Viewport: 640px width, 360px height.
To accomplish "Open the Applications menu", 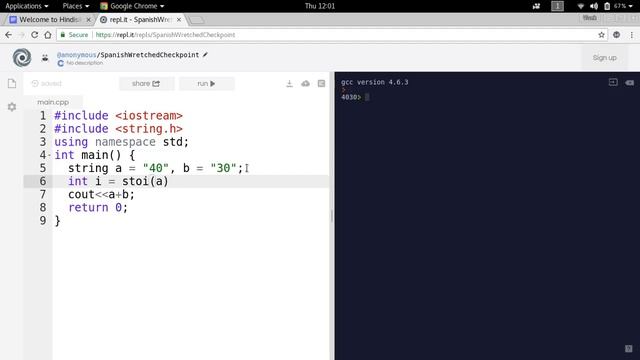I will [27, 6].
